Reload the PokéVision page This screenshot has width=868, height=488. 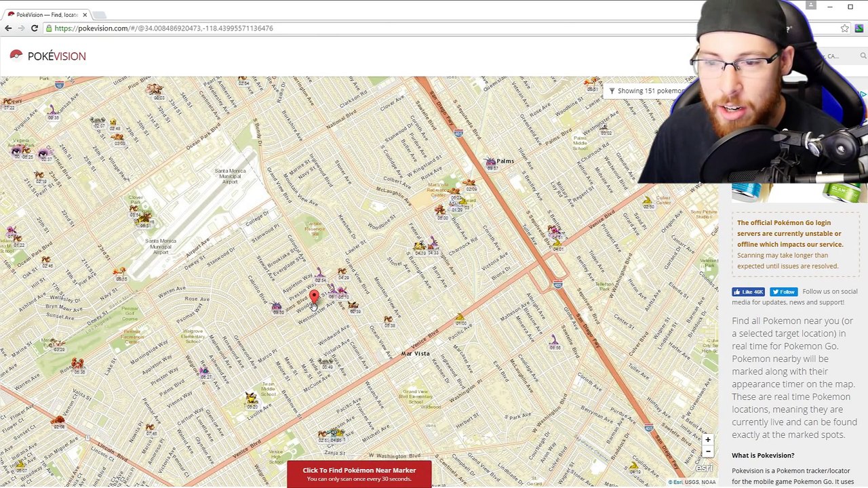click(x=35, y=28)
